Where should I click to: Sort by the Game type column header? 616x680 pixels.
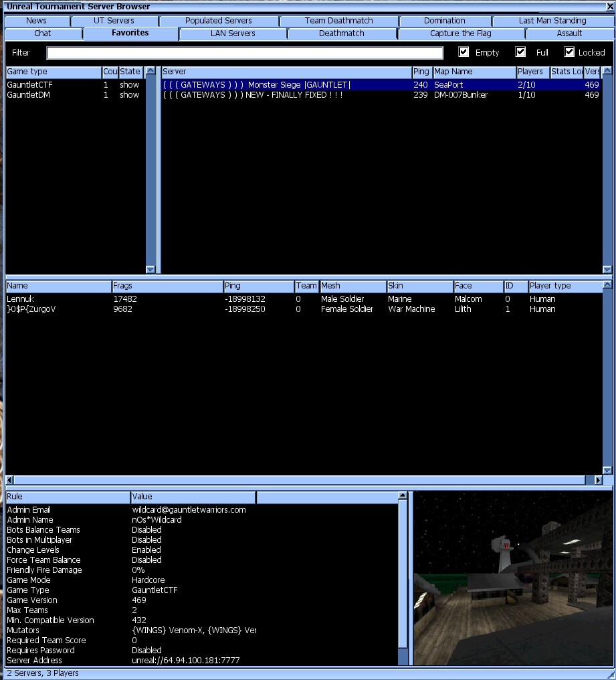pos(54,72)
